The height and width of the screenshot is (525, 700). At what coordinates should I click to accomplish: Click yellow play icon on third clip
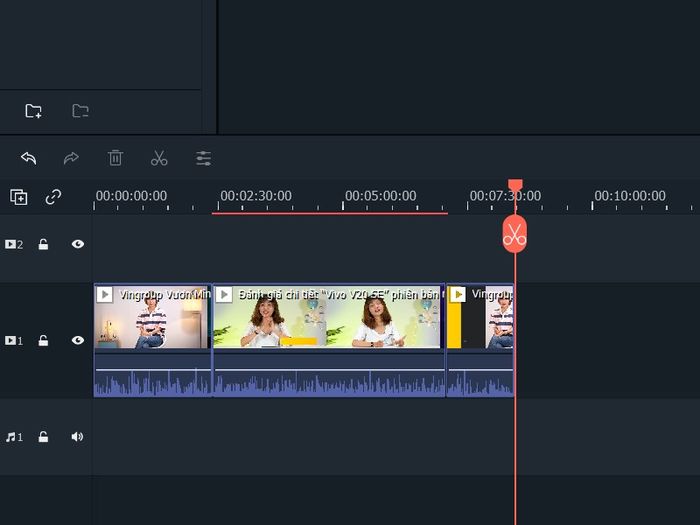pyautogui.click(x=458, y=295)
